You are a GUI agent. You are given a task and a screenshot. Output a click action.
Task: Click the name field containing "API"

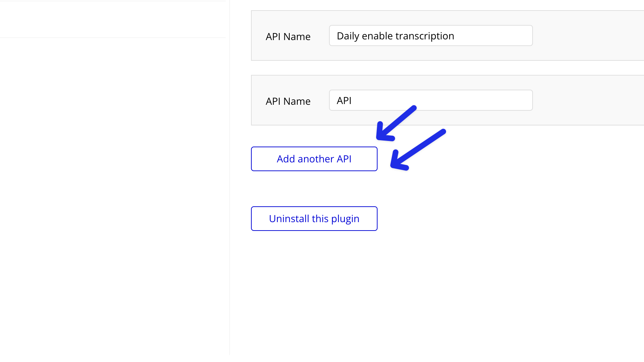click(x=431, y=101)
